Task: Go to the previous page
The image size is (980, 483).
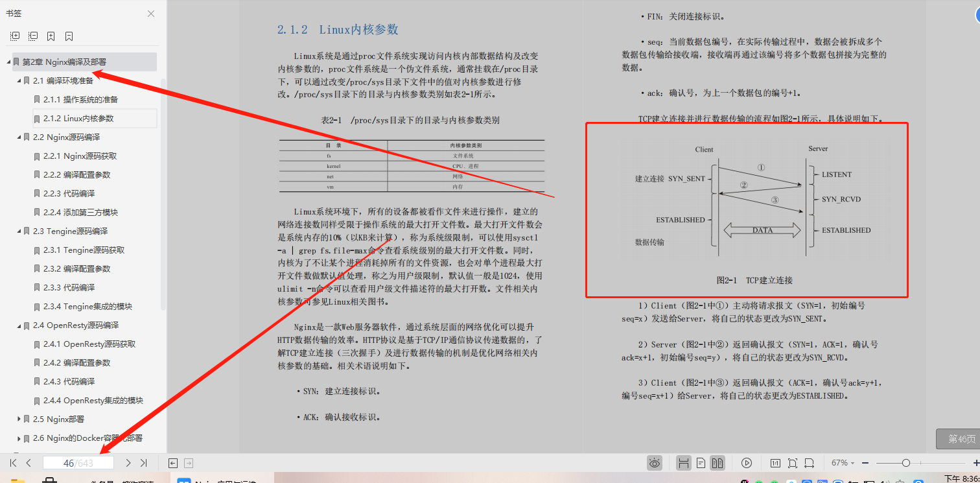Action: click(x=29, y=463)
